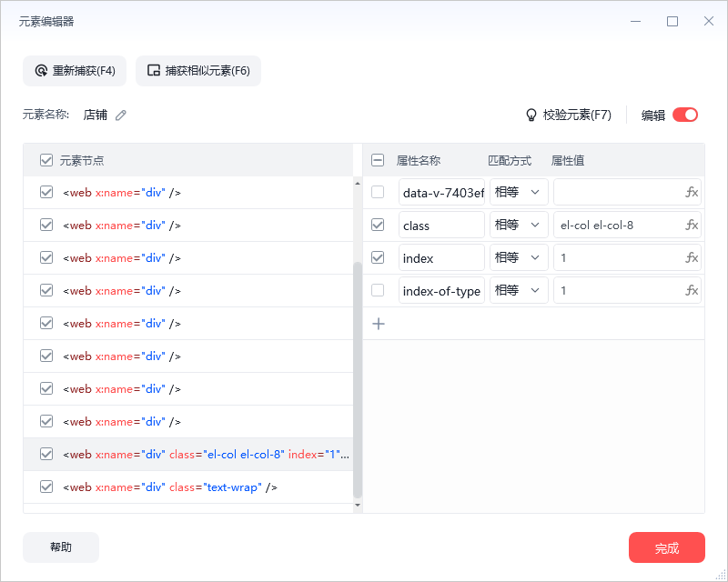The height and width of the screenshot is (582, 728).
Task: Open match mode dropdown for index
Action: pyautogui.click(x=518, y=258)
